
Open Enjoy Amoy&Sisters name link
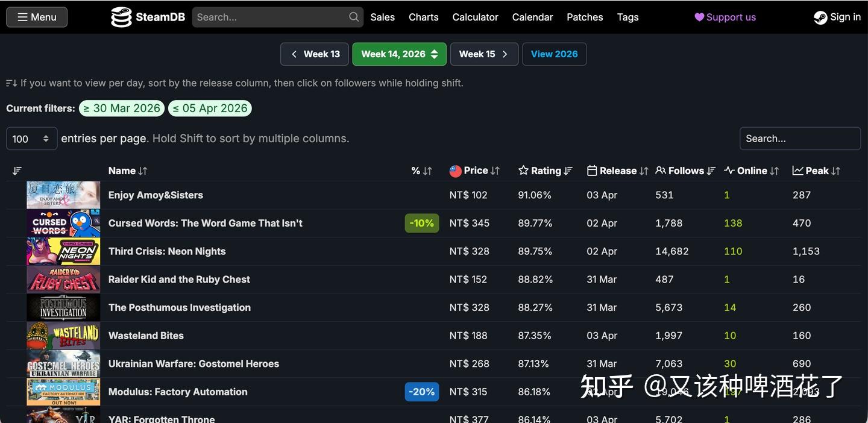(x=156, y=195)
